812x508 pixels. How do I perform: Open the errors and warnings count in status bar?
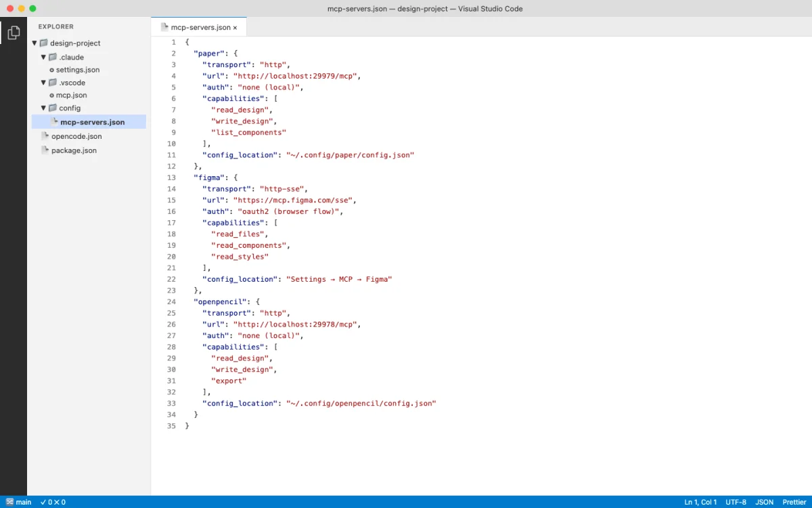click(x=53, y=502)
